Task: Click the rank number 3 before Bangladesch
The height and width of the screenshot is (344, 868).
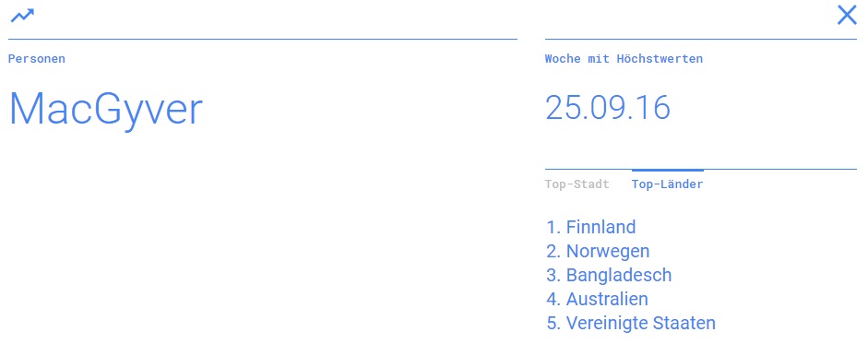Action: (553, 276)
